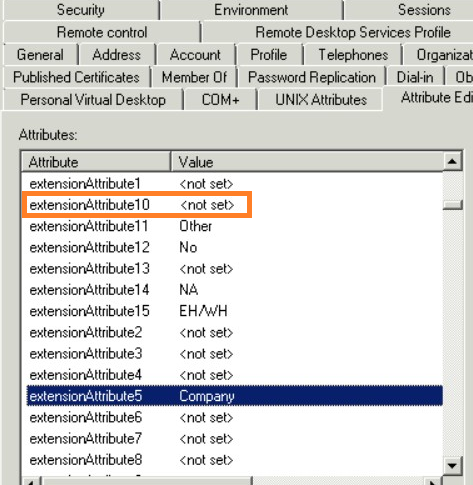Open the COM+ tab

pyautogui.click(x=220, y=100)
